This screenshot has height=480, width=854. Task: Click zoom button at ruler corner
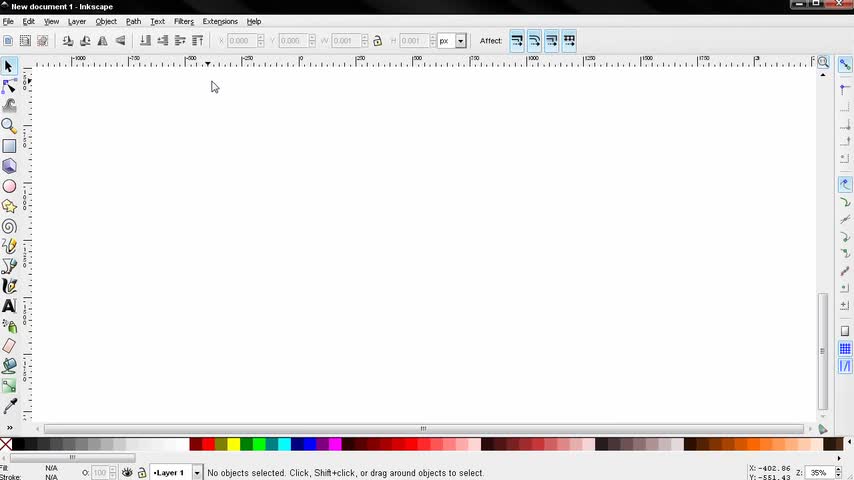823,62
